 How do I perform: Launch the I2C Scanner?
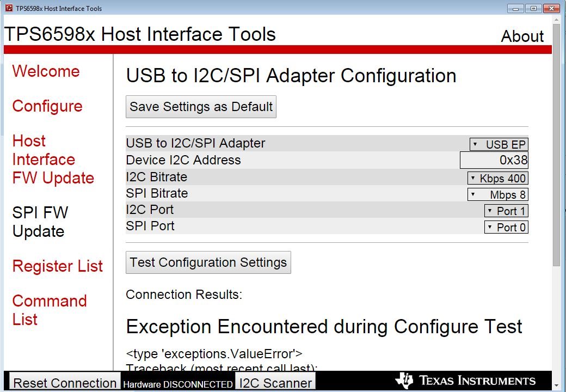275,382
